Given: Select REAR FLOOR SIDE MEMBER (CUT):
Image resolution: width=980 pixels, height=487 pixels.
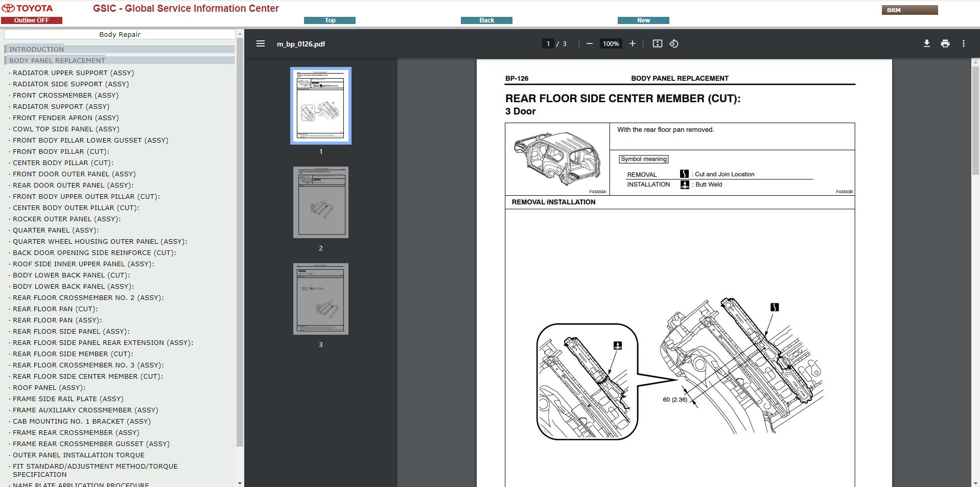Looking at the screenshot, I should tap(73, 354).
